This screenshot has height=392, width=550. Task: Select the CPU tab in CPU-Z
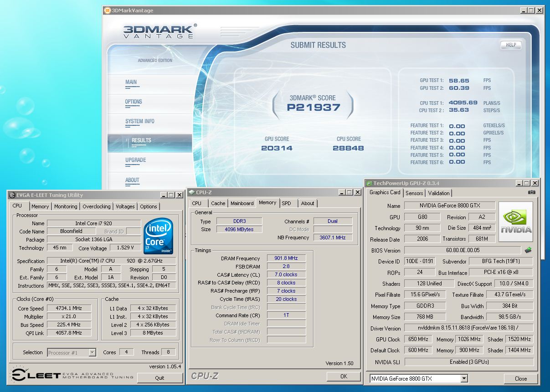pos(197,203)
